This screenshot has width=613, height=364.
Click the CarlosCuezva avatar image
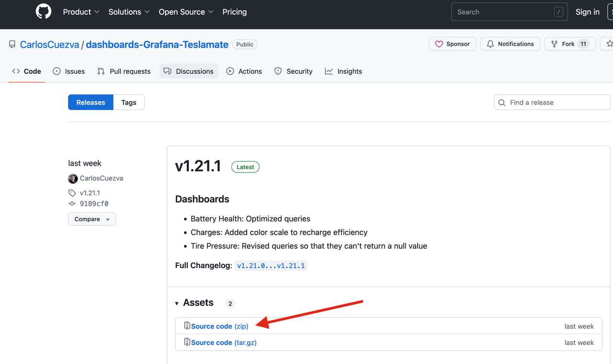tap(73, 179)
